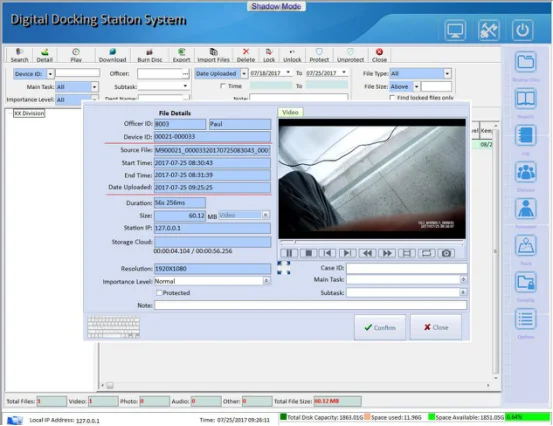Stop the video with stop button

click(308, 253)
